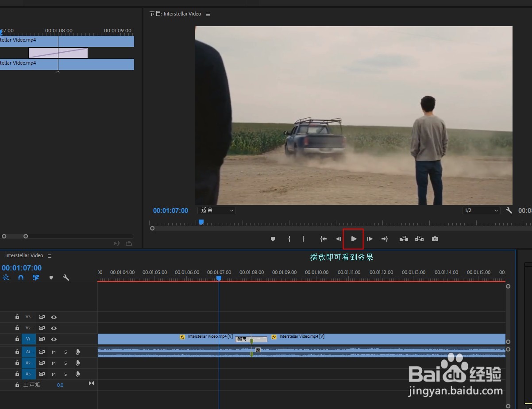Hide V1 track output eye
Image resolution: width=532 pixels, height=409 pixels.
[x=54, y=339]
